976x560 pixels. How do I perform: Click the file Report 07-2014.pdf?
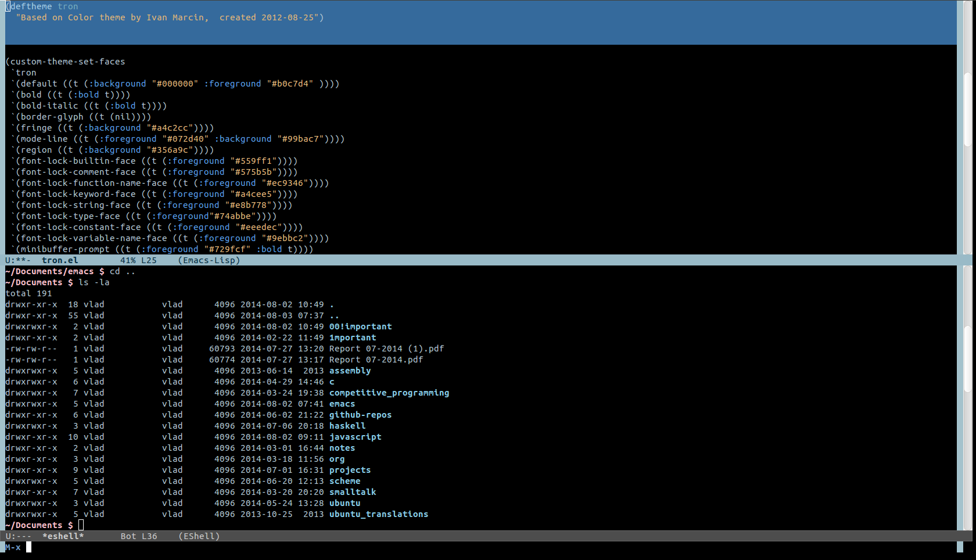click(376, 360)
